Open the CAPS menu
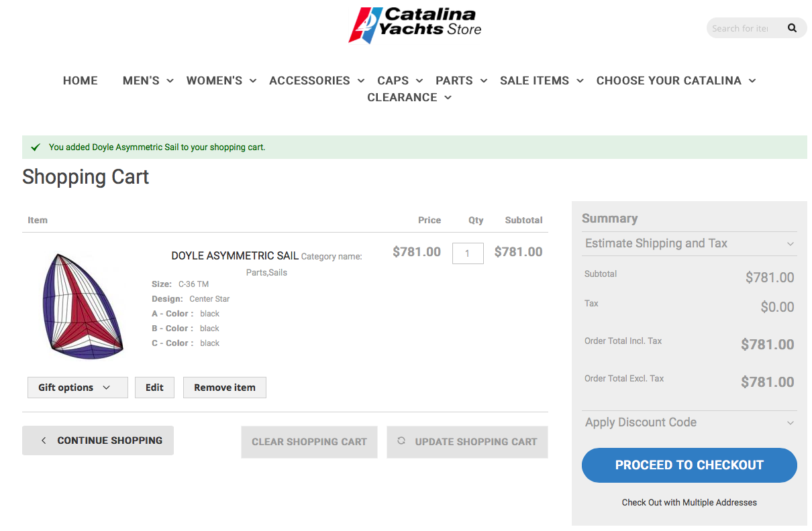The height and width of the screenshot is (531, 812). [x=393, y=80]
